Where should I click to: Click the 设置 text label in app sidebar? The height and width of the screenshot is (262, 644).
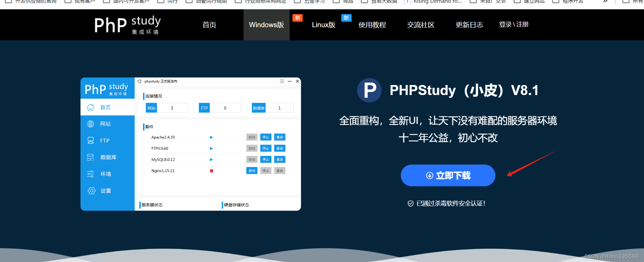point(106,191)
